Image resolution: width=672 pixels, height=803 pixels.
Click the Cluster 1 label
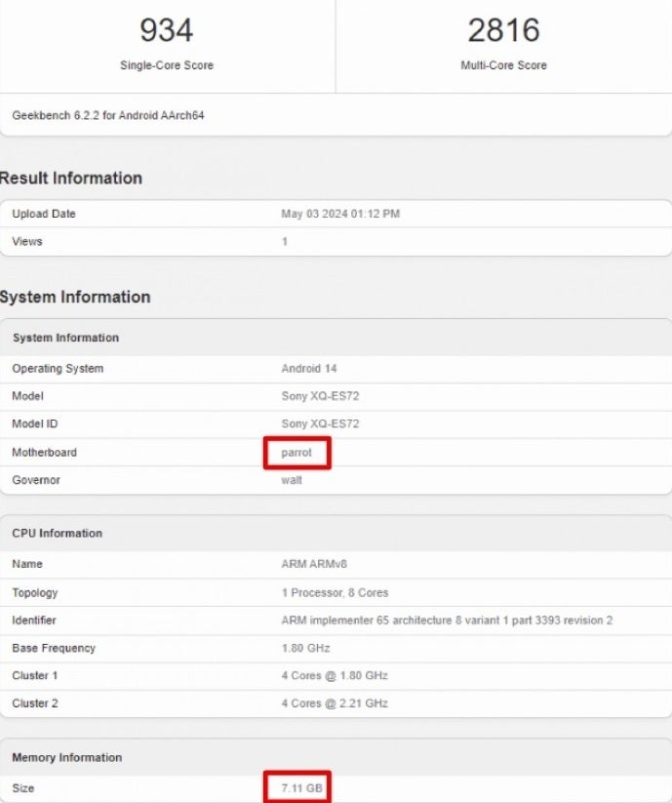(x=35, y=676)
